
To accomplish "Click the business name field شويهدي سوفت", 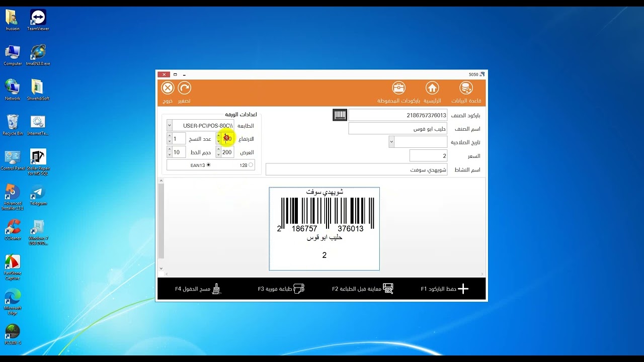I will tap(356, 169).
